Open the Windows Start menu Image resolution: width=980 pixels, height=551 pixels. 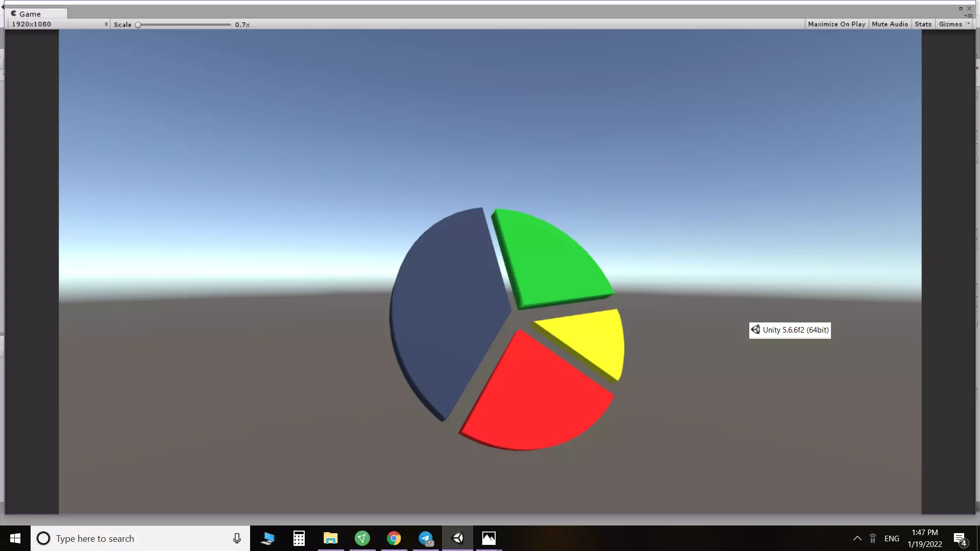(x=15, y=538)
